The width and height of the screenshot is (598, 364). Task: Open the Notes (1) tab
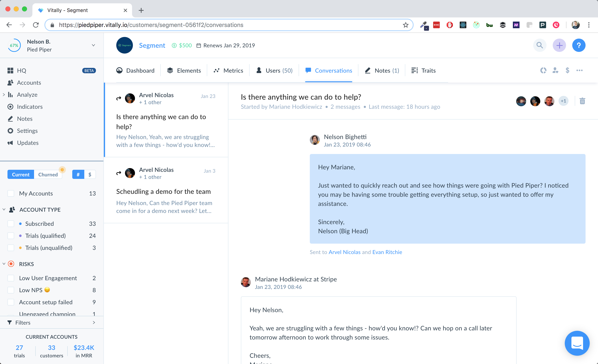pyautogui.click(x=382, y=70)
